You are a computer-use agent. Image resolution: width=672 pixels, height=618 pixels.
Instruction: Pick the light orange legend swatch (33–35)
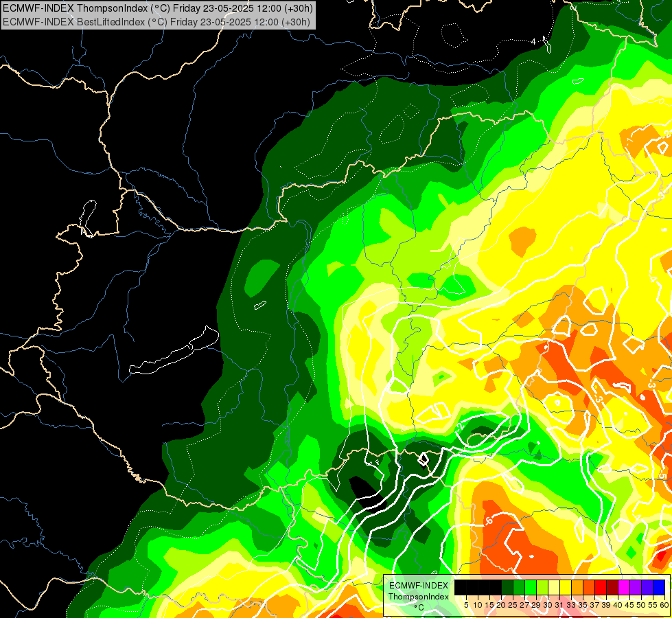[577, 587]
